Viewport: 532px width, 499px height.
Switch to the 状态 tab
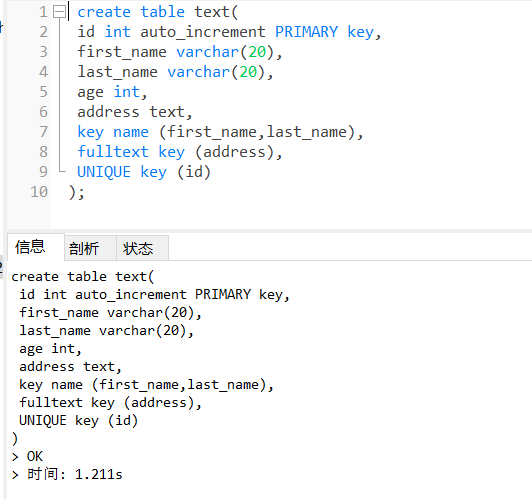pyautogui.click(x=142, y=248)
